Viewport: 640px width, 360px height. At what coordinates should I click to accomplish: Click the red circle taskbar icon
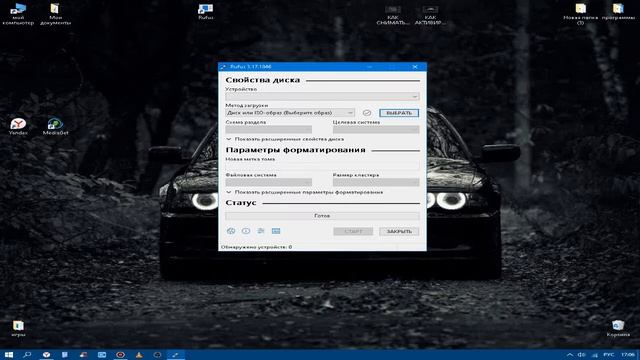click(120, 355)
